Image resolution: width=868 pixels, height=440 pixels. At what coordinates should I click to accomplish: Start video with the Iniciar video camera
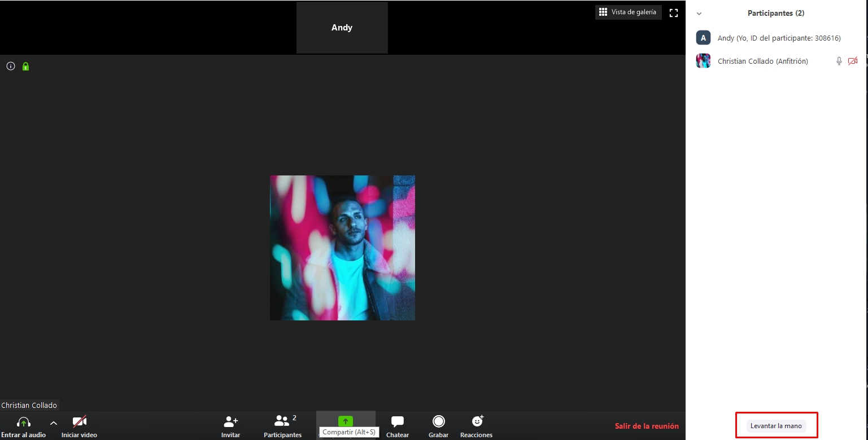[x=80, y=426]
